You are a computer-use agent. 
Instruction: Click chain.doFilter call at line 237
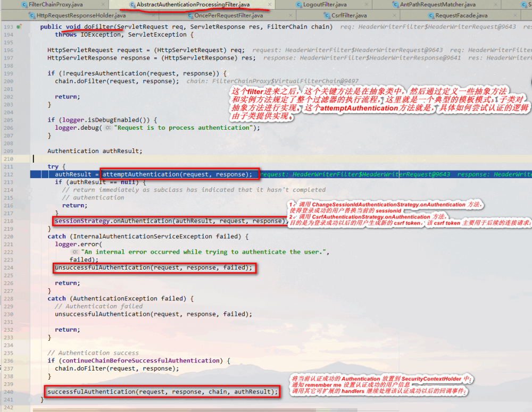117,368
